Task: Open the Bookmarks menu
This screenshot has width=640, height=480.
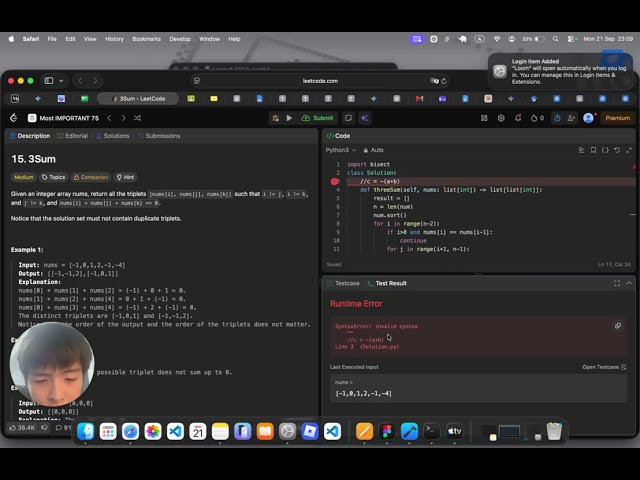Action: [x=147, y=39]
